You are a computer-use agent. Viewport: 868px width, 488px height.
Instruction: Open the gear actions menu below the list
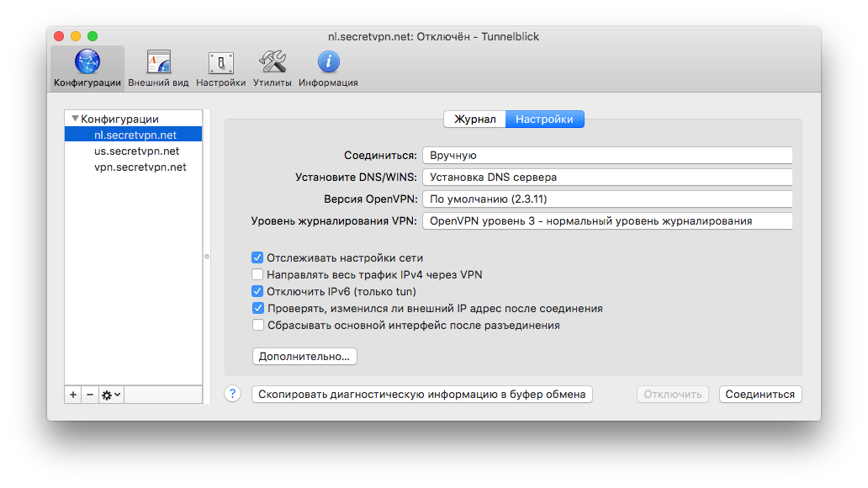pos(111,395)
